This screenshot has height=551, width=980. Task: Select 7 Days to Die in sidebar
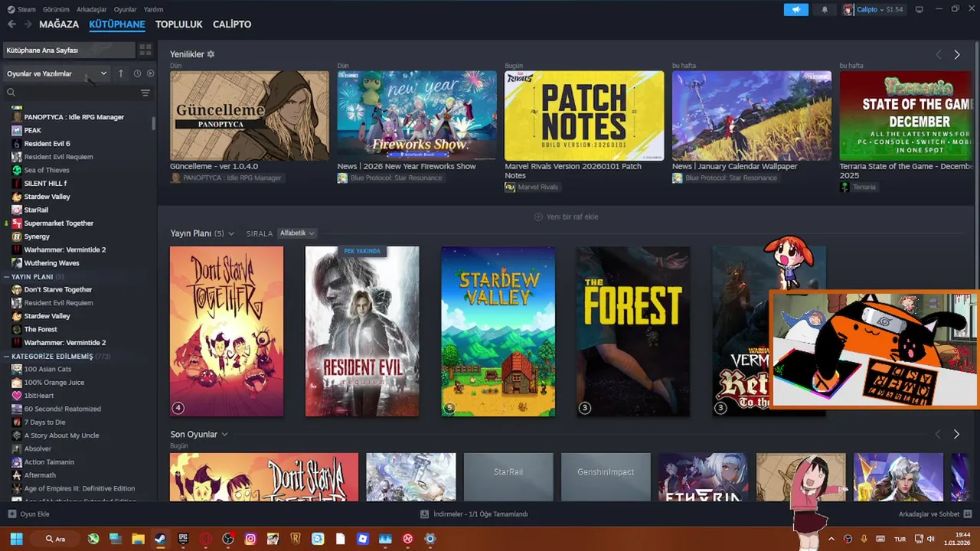click(x=44, y=422)
